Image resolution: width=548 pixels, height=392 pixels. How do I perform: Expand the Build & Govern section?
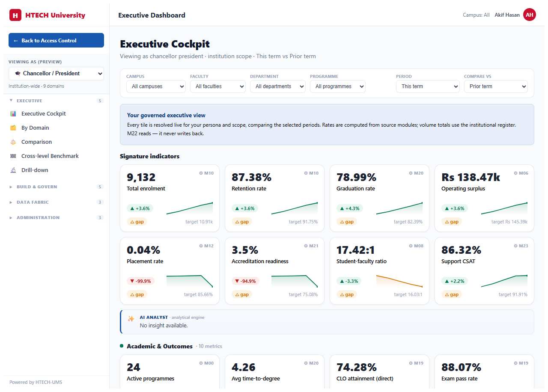[56, 187]
